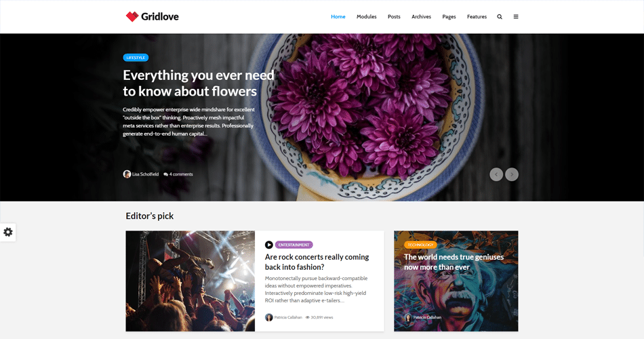Go to previous slide arrow
Viewport: 644px width, 339px height.
tap(496, 174)
